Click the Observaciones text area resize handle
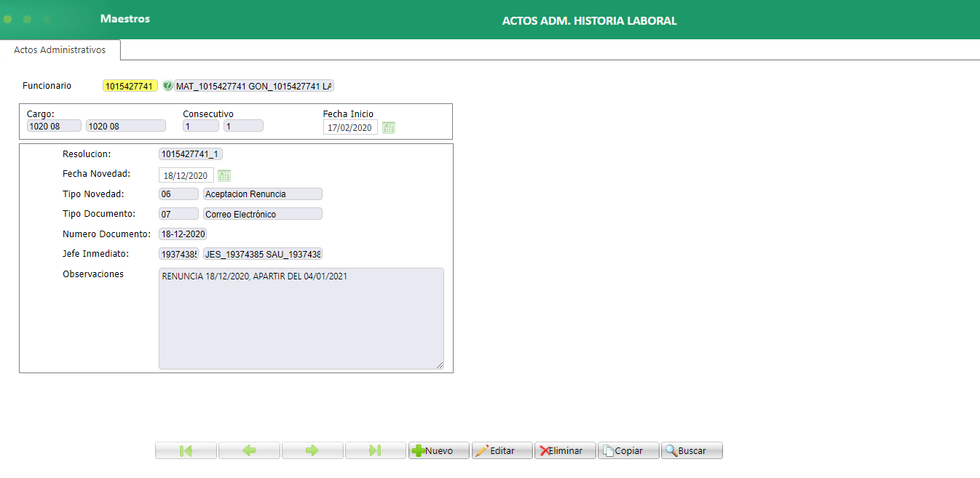980x478 pixels. (x=440, y=365)
